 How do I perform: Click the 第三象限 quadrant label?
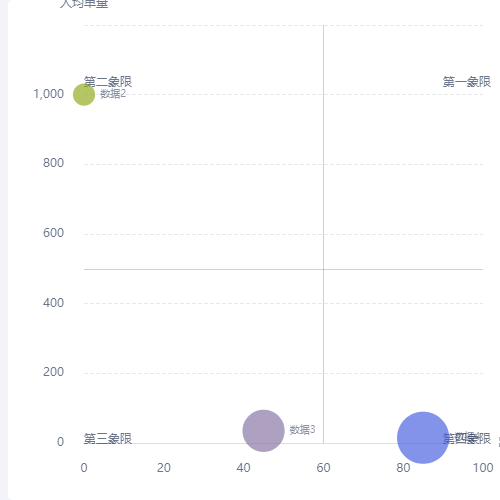pyautogui.click(x=108, y=439)
